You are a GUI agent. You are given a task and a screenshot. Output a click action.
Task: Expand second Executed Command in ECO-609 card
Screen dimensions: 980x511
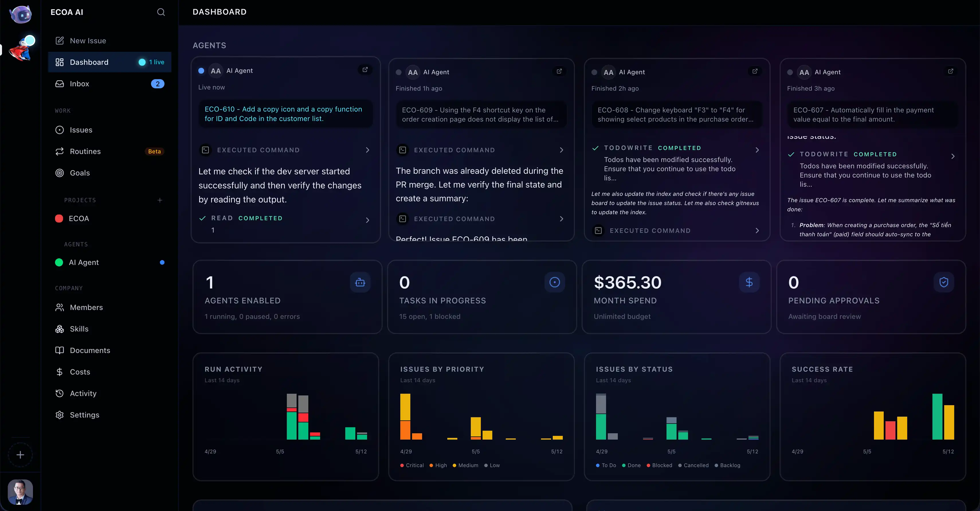pos(481,219)
